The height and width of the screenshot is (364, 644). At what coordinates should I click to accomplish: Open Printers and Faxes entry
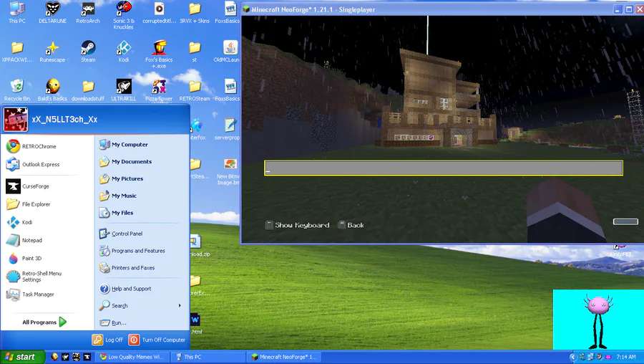[127, 268]
